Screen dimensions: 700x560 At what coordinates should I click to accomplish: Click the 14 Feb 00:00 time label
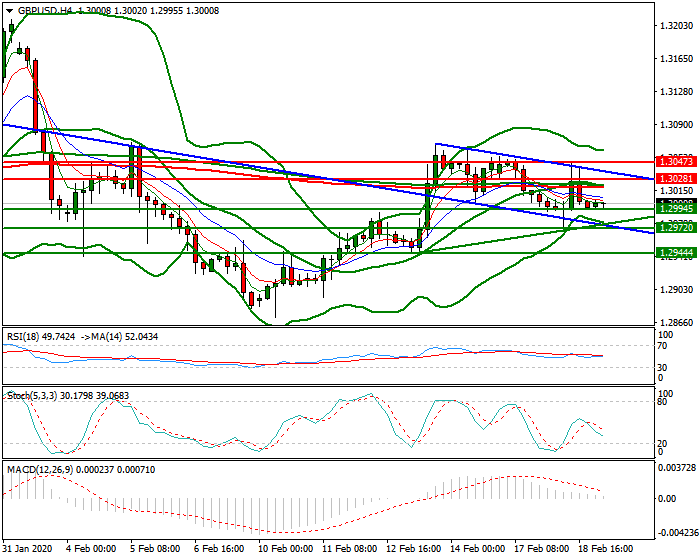pyautogui.click(x=478, y=548)
